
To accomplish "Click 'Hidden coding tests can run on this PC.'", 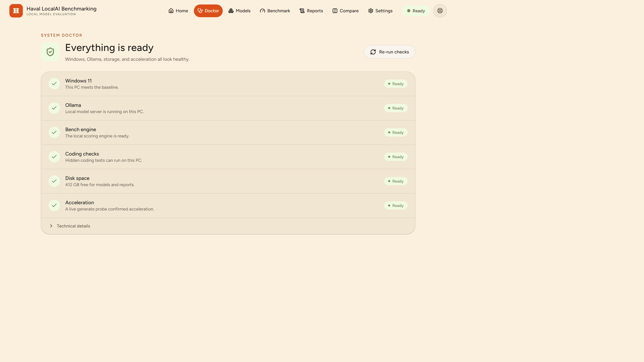I will pyautogui.click(x=104, y=160).
